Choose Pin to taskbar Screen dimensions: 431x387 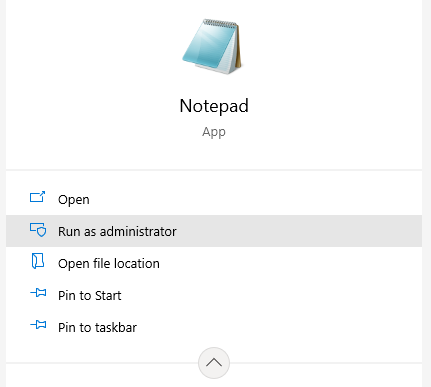click(214, 327)
